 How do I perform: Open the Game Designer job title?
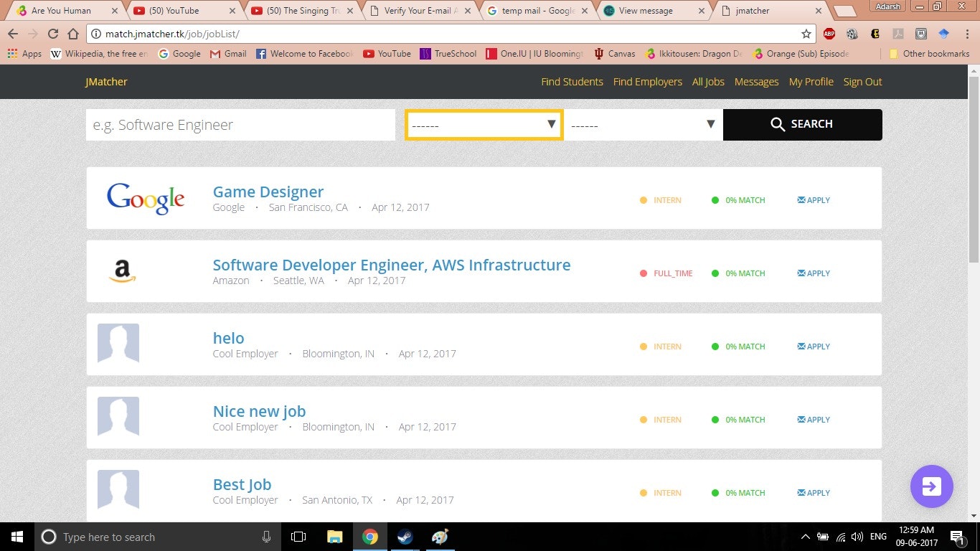[268, 192]
